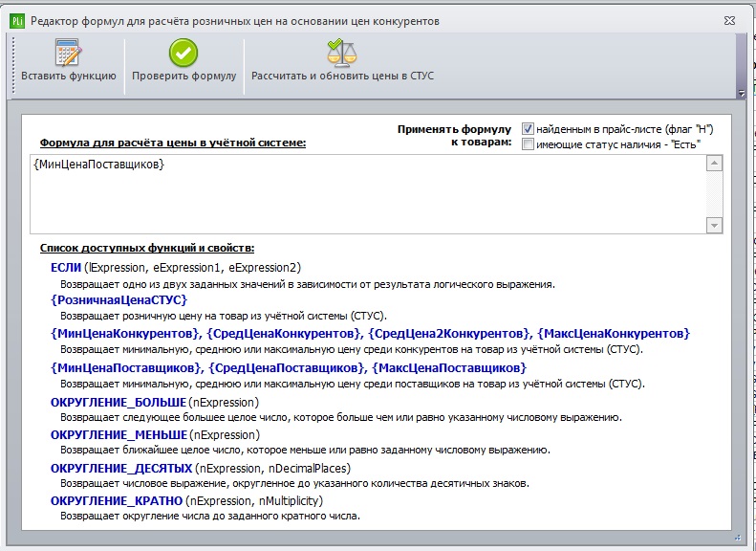The width and height of the screenshot is (756, 551).
Task: Click 'Список доступных функций и свойств:' heading
Action: tap(147, 248)
